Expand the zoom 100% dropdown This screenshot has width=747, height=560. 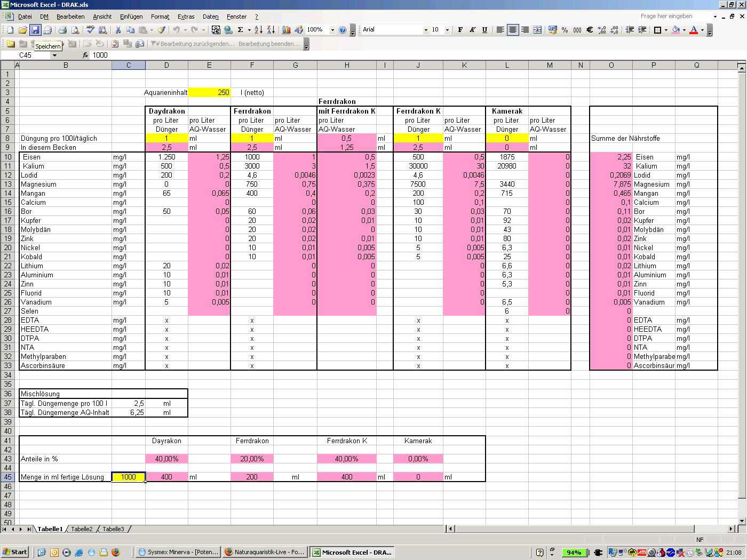[332, 30]
